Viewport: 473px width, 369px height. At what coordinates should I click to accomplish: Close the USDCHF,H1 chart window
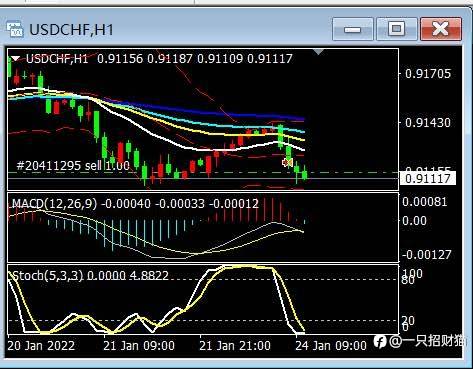tap(441, 29)
